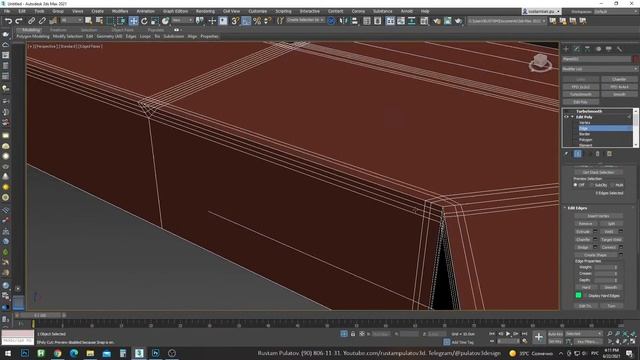This screenshot has height=360, width=640.
Task: Toggle the Edit Poly eye visibility
Action: tap(566, 117)
